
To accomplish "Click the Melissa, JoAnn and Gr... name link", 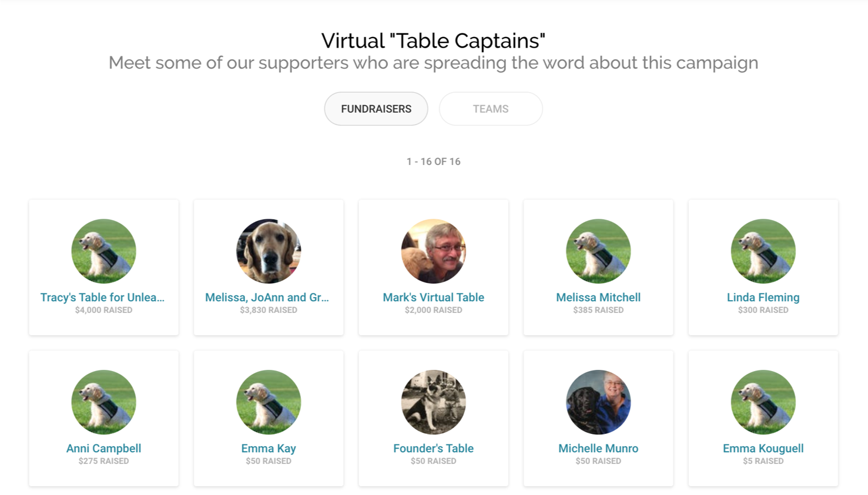I will (x=267, y=298).
